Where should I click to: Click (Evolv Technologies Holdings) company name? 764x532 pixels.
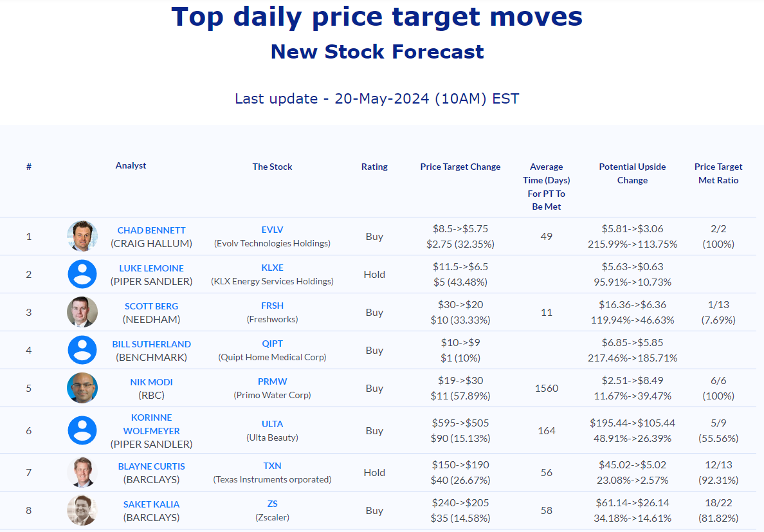(273, 243)
